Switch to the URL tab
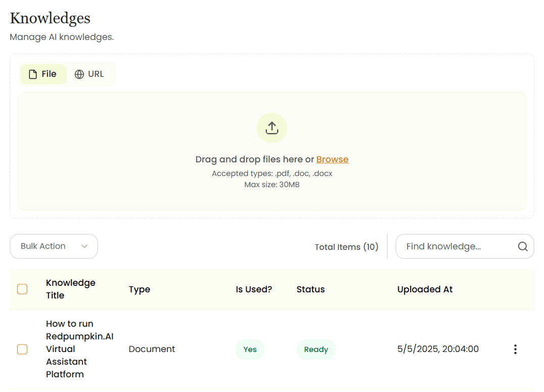Image resolution: width=544 pixels, height=392 pixels. 89,74
